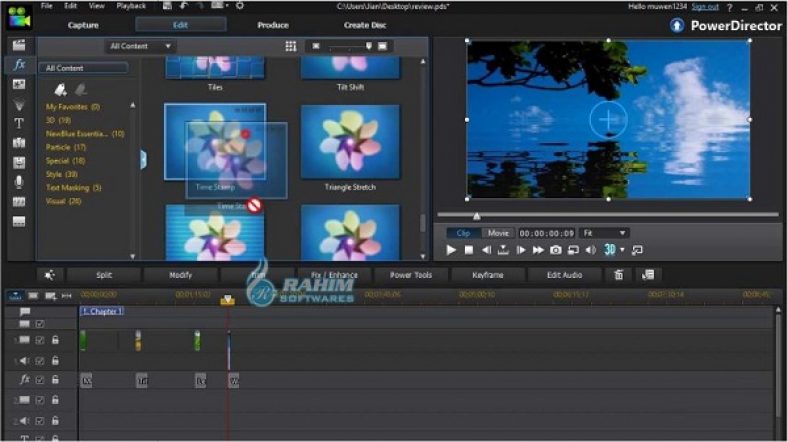This screenshot has height=442, width=788.
Task: Switch preview to Movie mode
Action: (498, 233)
